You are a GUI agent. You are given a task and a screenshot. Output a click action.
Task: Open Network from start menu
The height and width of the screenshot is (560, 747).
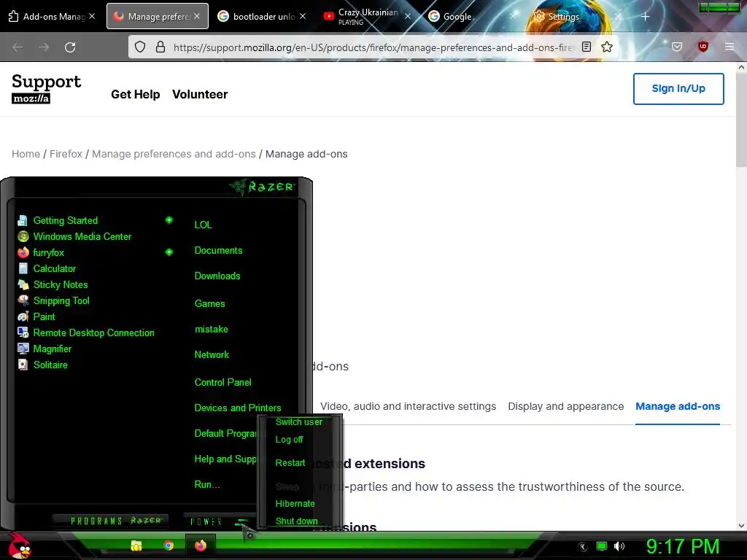click(212, 355)
